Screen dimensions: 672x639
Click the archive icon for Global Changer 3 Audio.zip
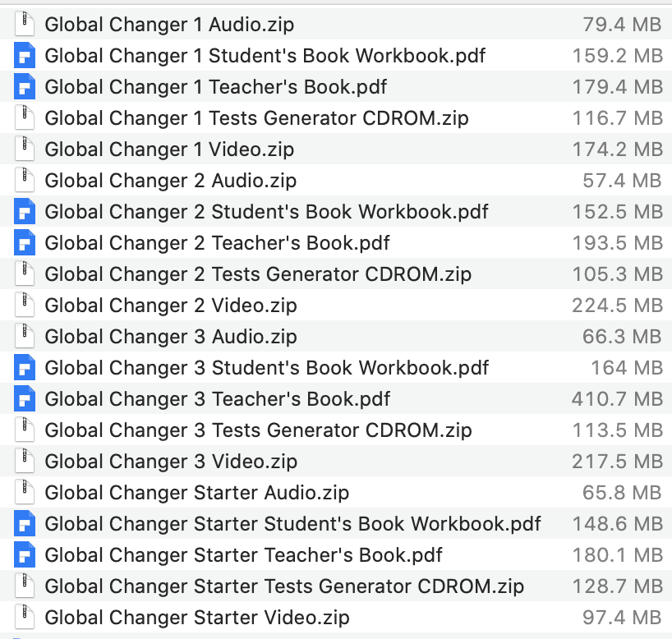[x=26, y=336]
